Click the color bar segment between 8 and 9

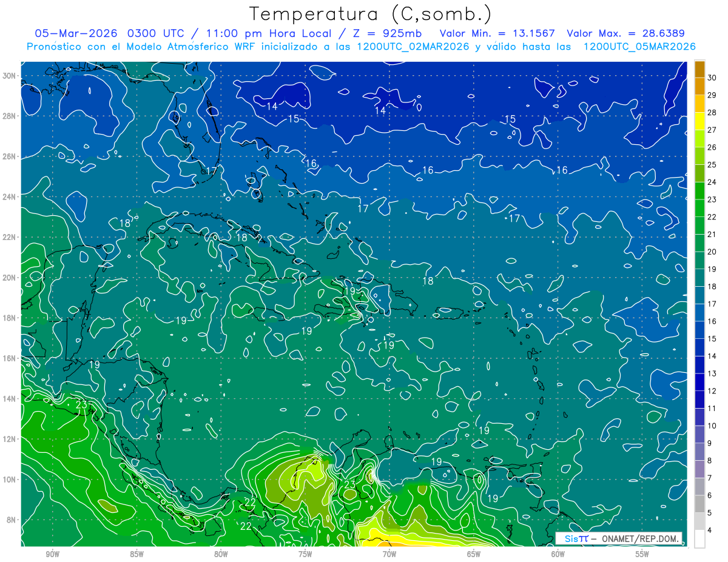pos(699,452)
